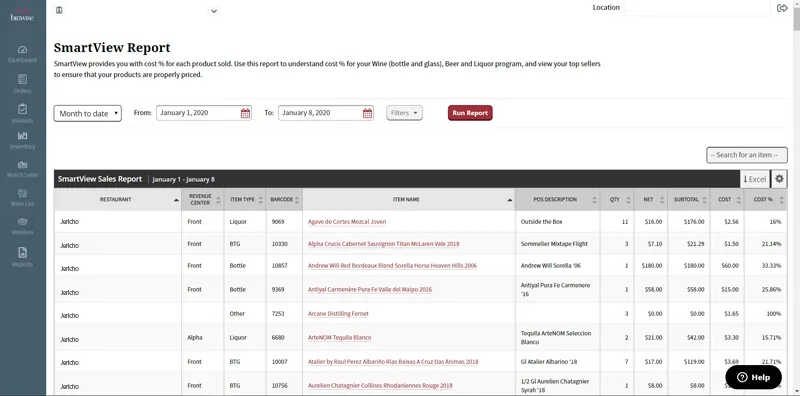
Task: Open the From date calendar icon
Action: (245, 113)
